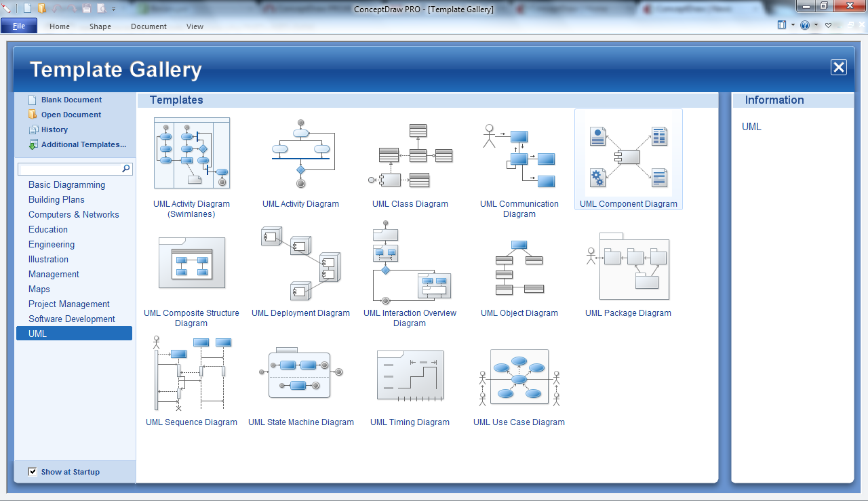Open the UML Interaction Overview Diagram thumbnail
Viewport: 868px width, 501px height.
410,263
